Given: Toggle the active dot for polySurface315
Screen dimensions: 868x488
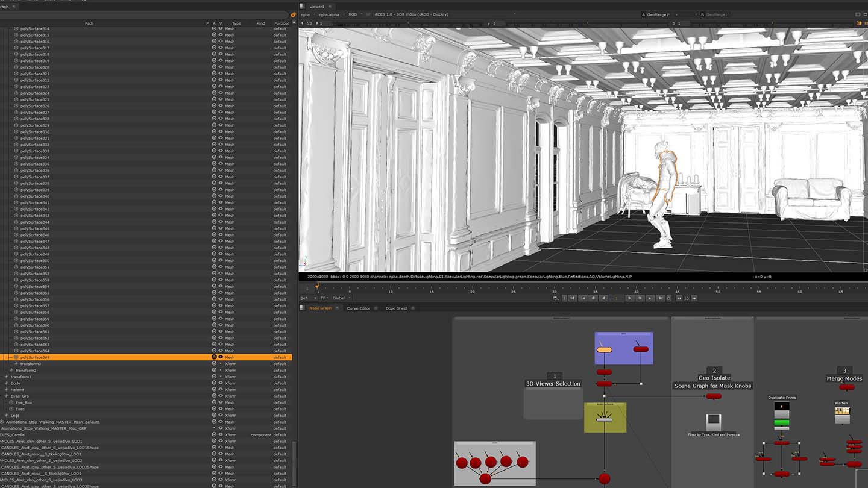Looking at the screenshot, I should coord(213,35).
